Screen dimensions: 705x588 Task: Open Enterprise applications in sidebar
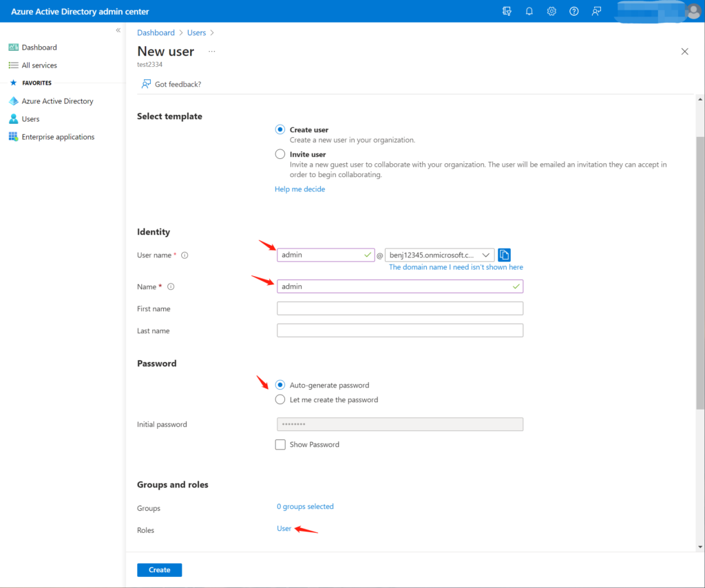[x=58, y=136]
